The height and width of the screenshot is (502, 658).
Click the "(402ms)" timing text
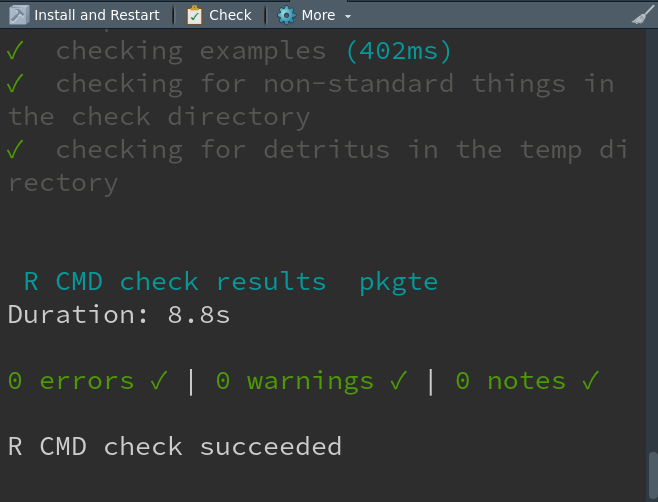[399, 50]
